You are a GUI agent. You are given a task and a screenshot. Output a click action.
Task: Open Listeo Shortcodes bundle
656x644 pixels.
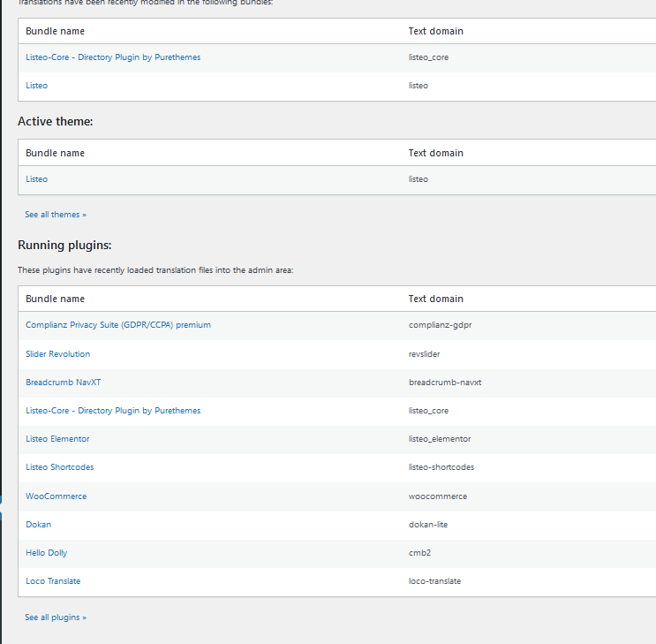(60, 467)
